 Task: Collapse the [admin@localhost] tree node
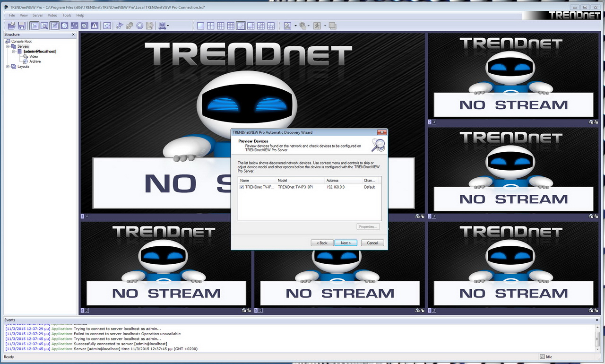(x=14, y=52)
